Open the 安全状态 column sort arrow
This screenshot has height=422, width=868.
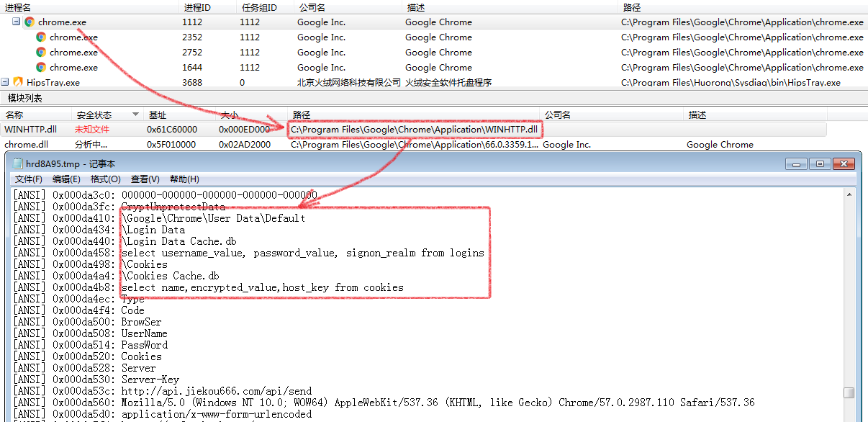pos(135,115)
